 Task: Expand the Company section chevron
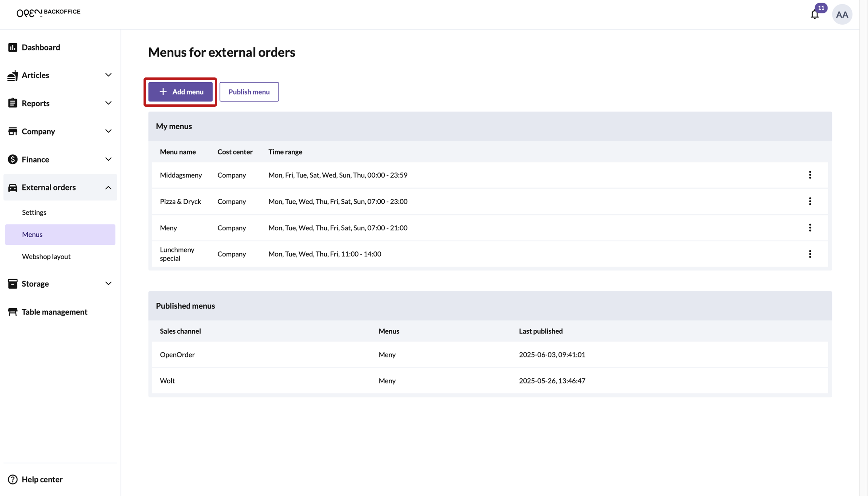108,131
